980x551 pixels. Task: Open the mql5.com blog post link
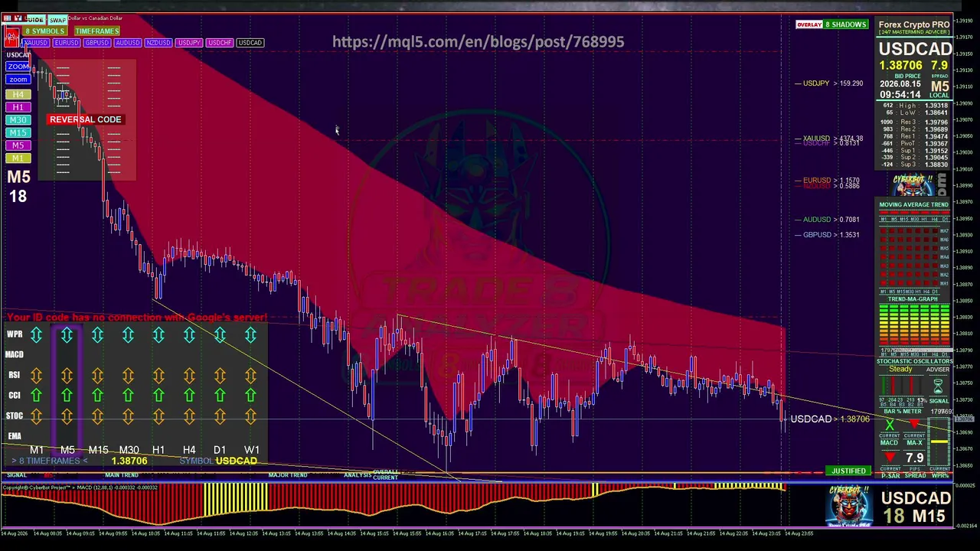pyautogui.click(x=479, y=42)
